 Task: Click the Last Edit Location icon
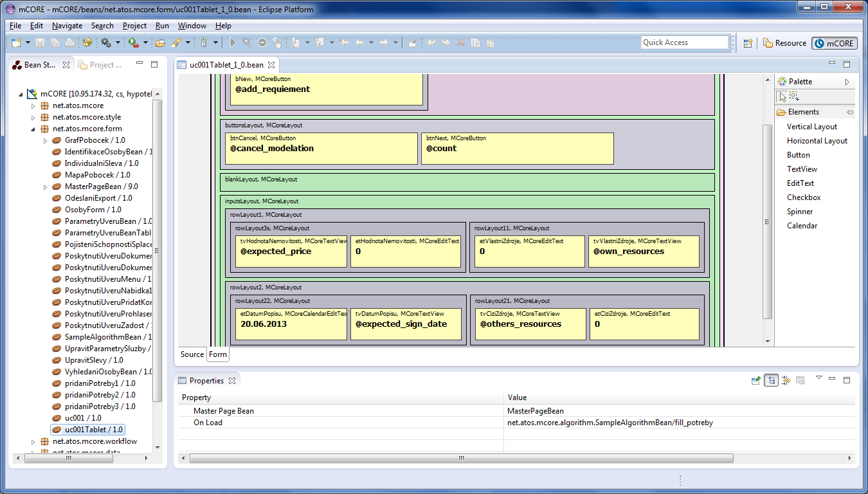coord(344,42)
